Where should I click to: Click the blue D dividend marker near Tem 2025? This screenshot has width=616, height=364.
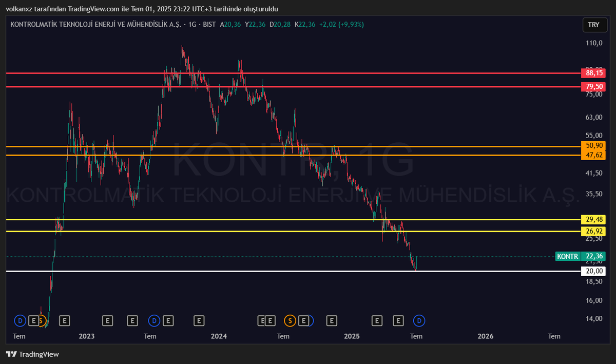[419, 321]
